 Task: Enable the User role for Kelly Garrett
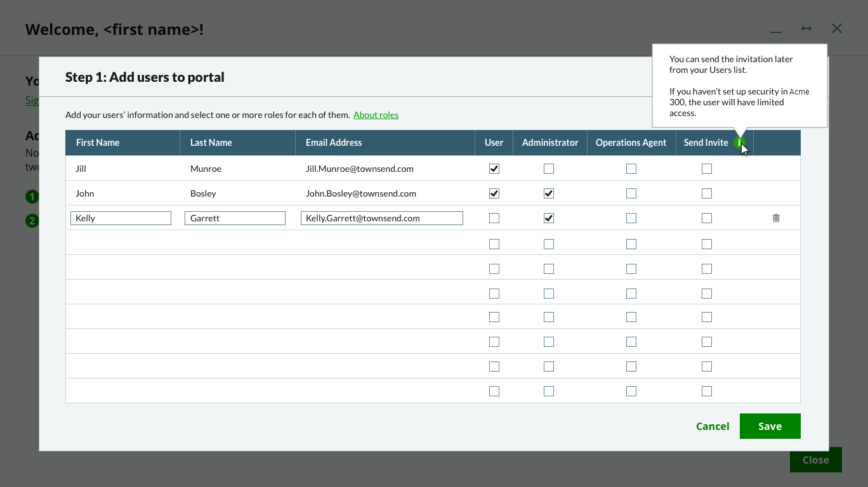tap(494, 218)
